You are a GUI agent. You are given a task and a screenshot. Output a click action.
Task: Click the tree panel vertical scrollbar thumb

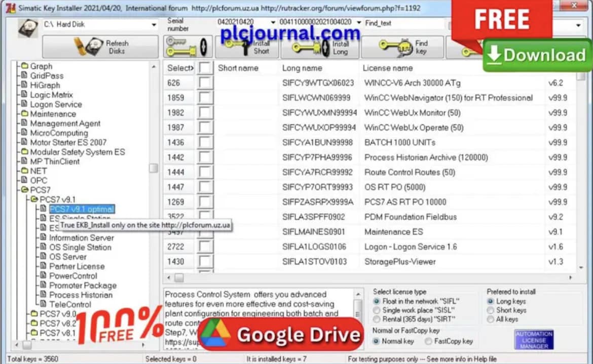[x=153, y=168]
